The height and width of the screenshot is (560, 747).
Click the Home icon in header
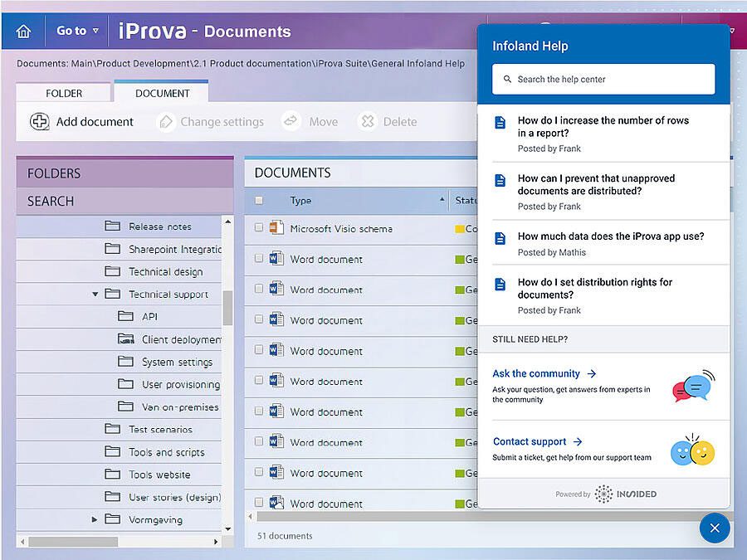(x=23, y=32)
